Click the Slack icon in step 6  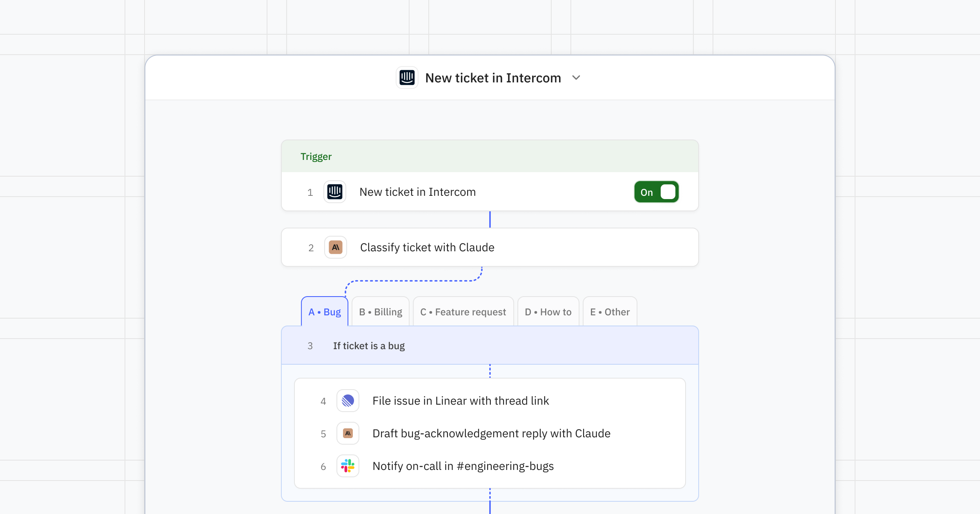348,466
